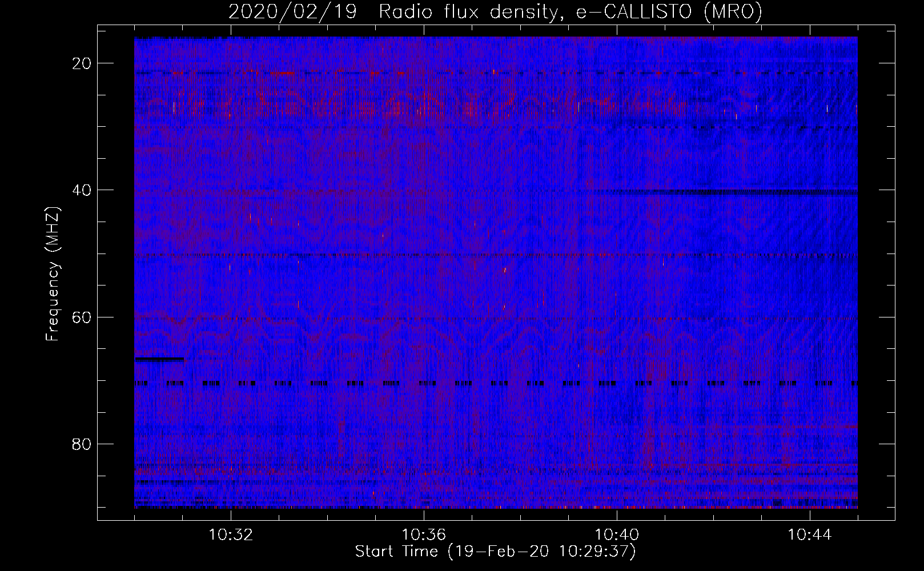Click the 10:40 time tick label
The height and width of the screenshot is (571, 924).
pos(617,535)
